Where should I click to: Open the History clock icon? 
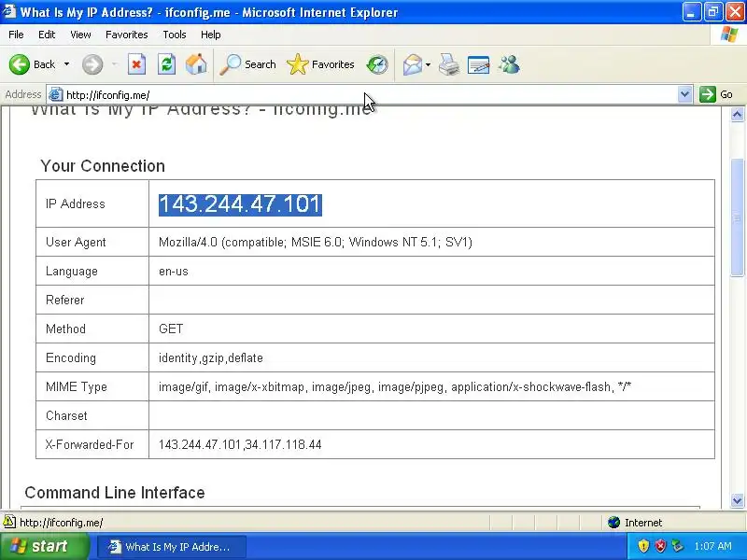pyautogui.click(x=377, y=64)
